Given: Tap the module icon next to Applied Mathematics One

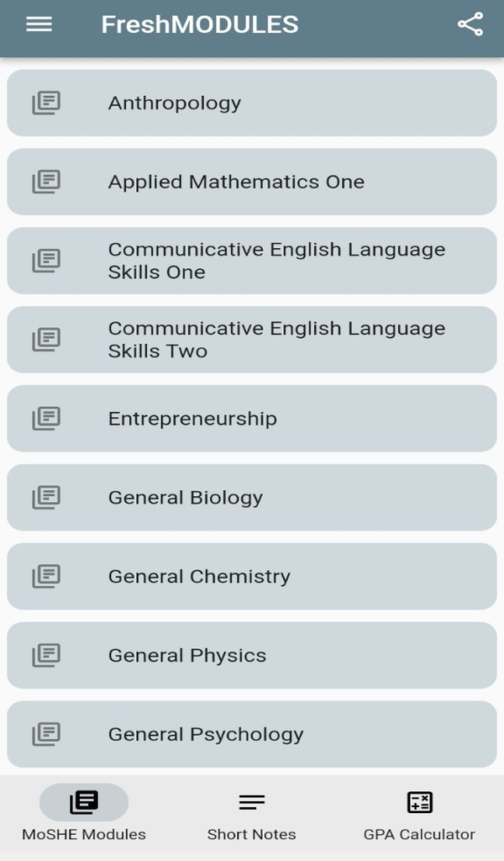Looking at the screenshot, I should (47, 182).
